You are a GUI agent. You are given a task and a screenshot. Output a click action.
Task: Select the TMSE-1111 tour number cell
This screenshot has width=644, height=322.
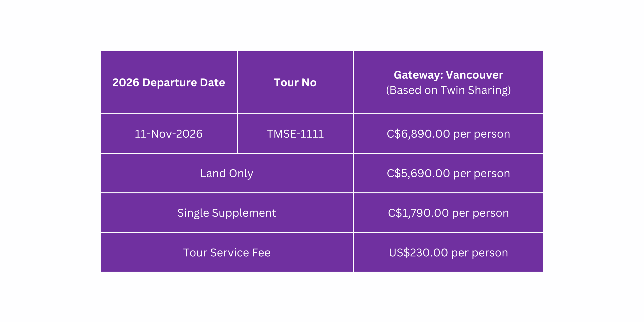(x=295, y=134)
